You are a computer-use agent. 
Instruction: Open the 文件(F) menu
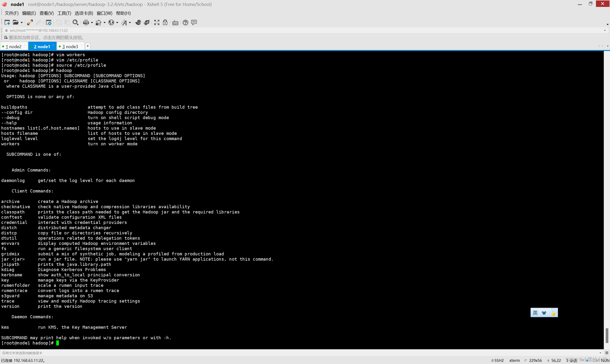11,13
